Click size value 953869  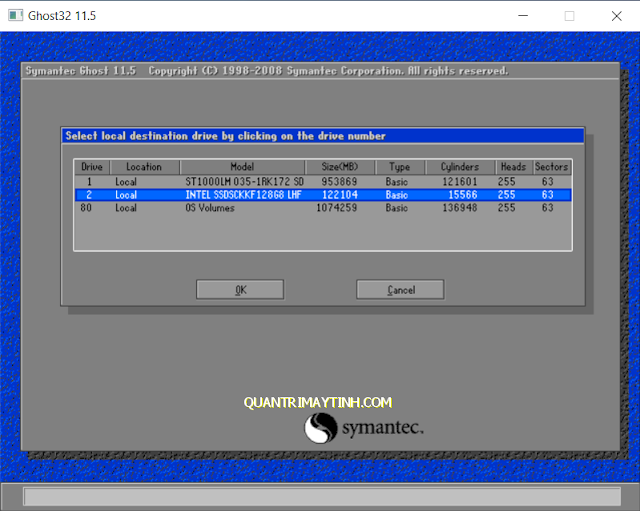[x=339, y=182]
